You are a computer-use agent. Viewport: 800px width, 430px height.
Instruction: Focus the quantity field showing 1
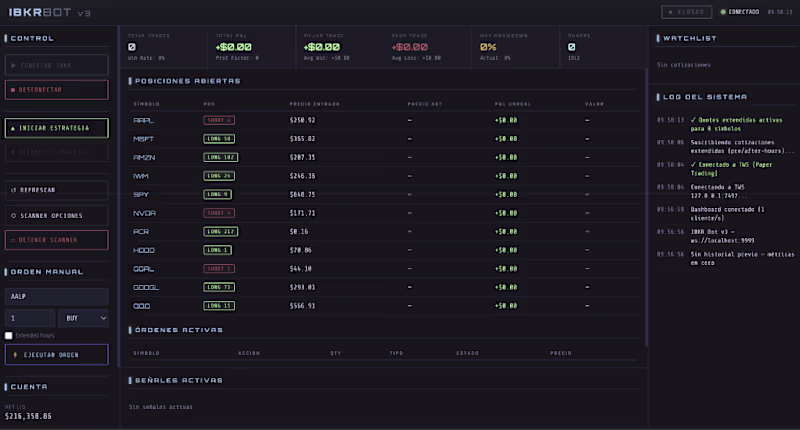coord(30,318)
